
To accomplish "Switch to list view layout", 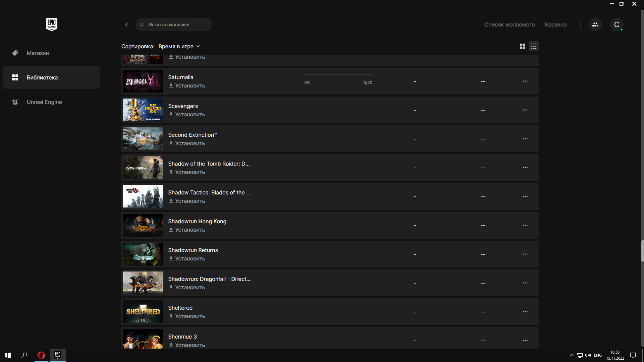I will 534,46.
